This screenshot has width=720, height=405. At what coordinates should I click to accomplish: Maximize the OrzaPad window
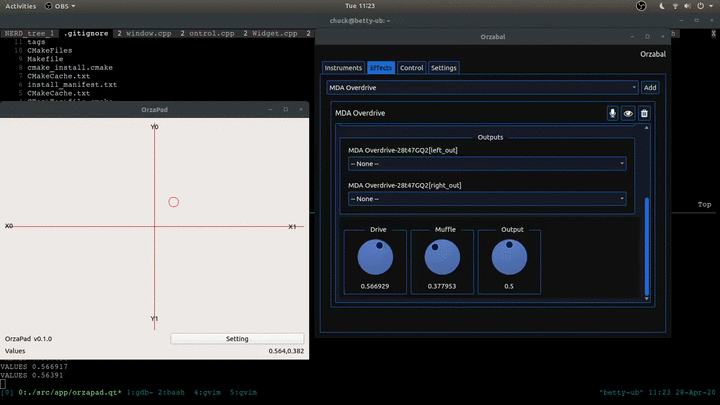point(286,110)
